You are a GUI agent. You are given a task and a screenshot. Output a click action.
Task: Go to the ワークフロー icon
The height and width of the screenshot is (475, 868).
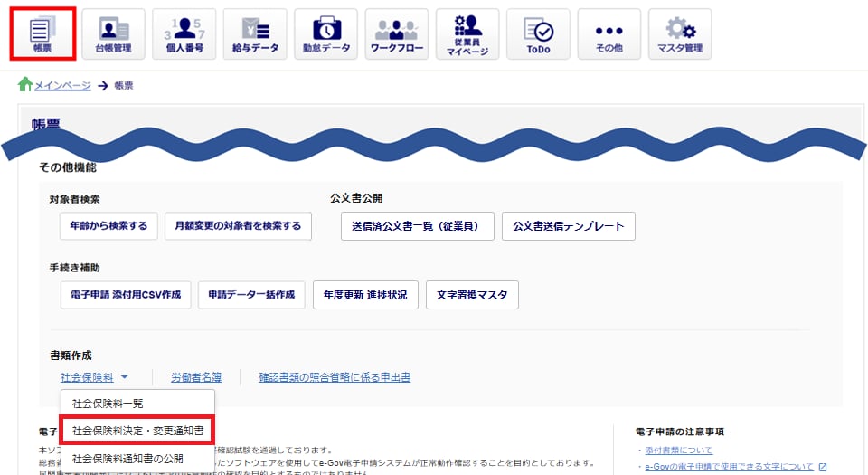(x=396, y=34)
